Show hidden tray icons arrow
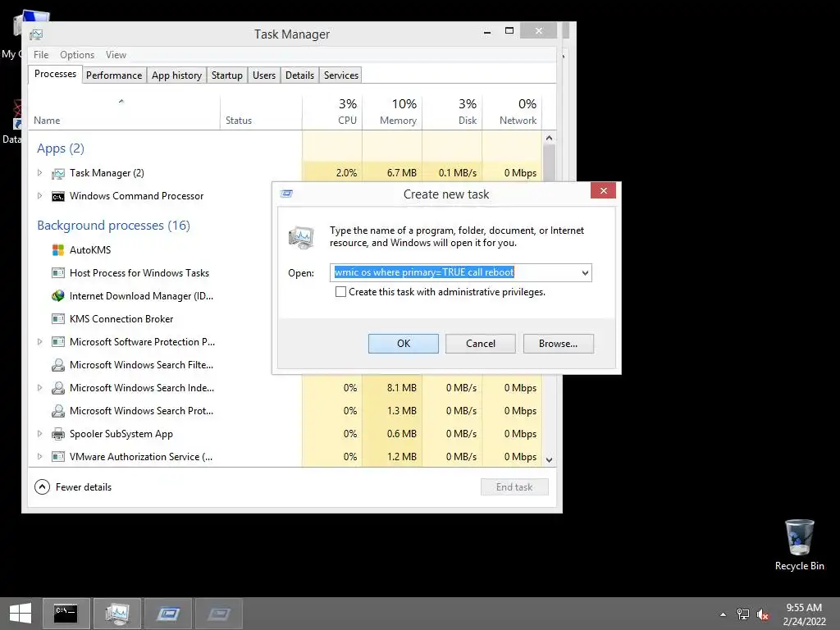 click(723, 614)
